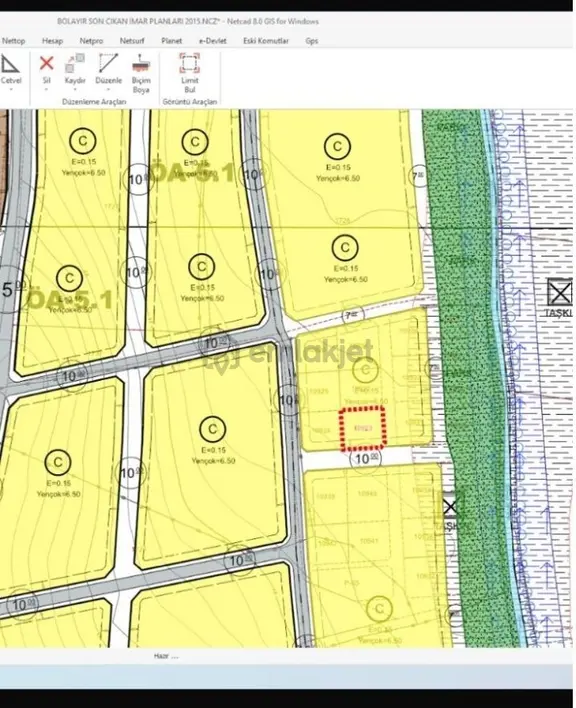Open the Nettop menu
The width and height of the screenshot is (576, 708).
14,41
